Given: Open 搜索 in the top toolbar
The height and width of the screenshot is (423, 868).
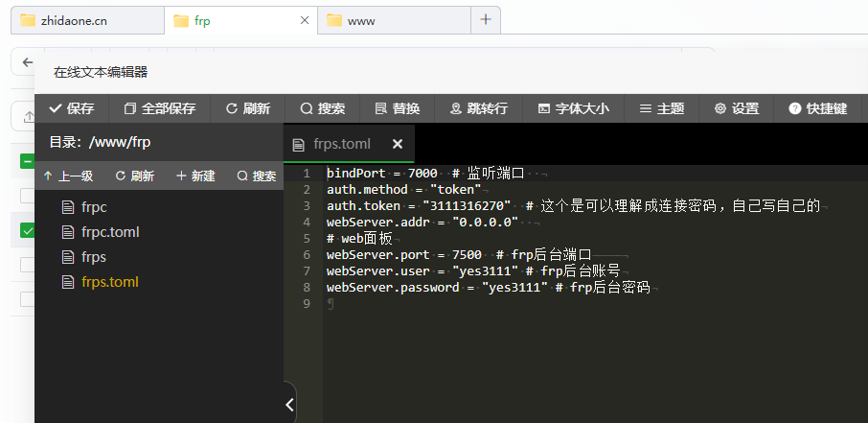Looking at the screenshot, I should pyautogui.click(x=323, y=108).
